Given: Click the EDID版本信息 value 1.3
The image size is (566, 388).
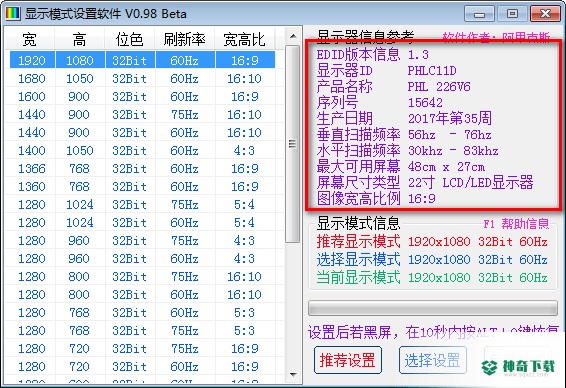Looking at the screenshot, I should 418,55.
